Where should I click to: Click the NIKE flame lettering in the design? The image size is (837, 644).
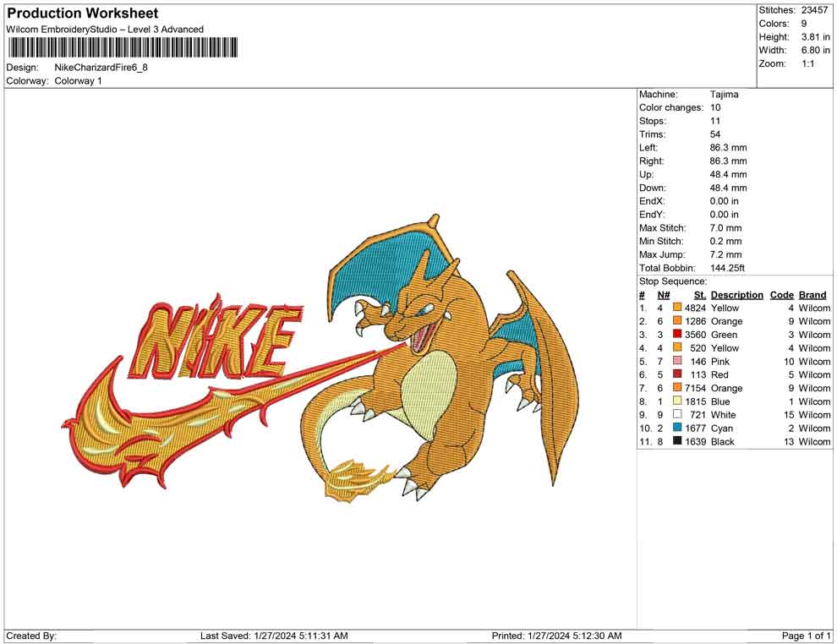(217, 337)
